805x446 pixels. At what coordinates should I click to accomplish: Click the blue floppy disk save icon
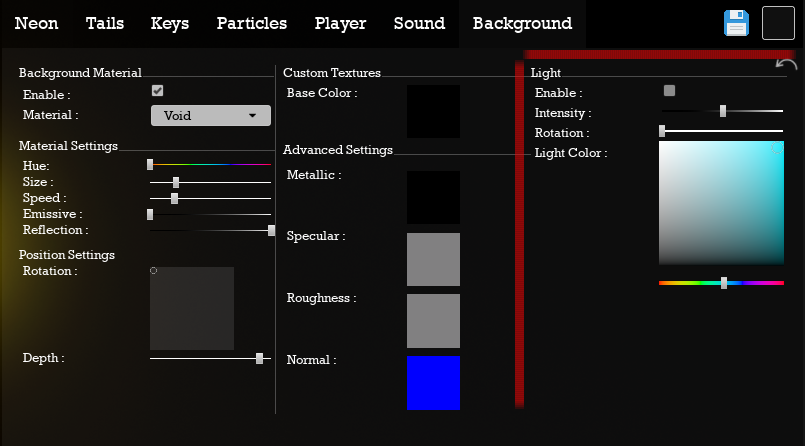(736, 23)
